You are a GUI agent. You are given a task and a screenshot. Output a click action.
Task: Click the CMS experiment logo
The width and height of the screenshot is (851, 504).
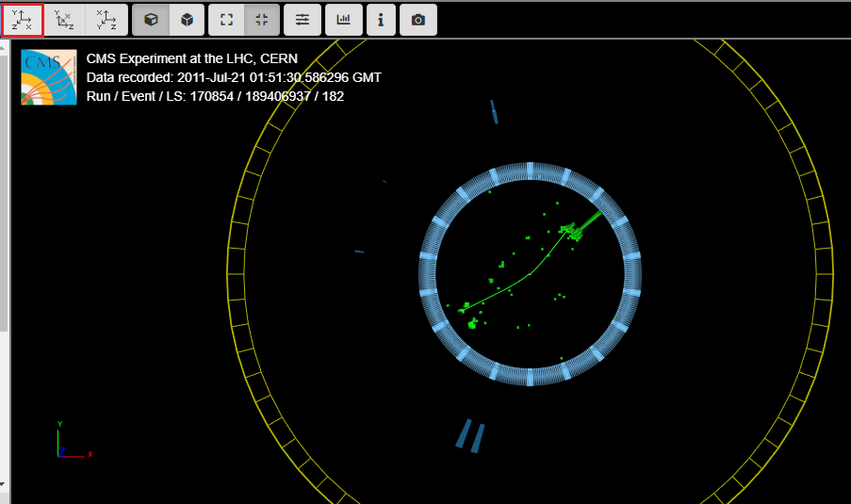tap(49, 77)
